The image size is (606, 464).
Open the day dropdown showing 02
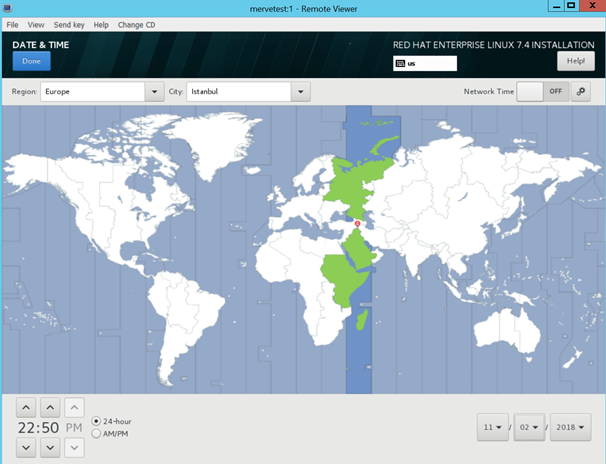point(529,427)
